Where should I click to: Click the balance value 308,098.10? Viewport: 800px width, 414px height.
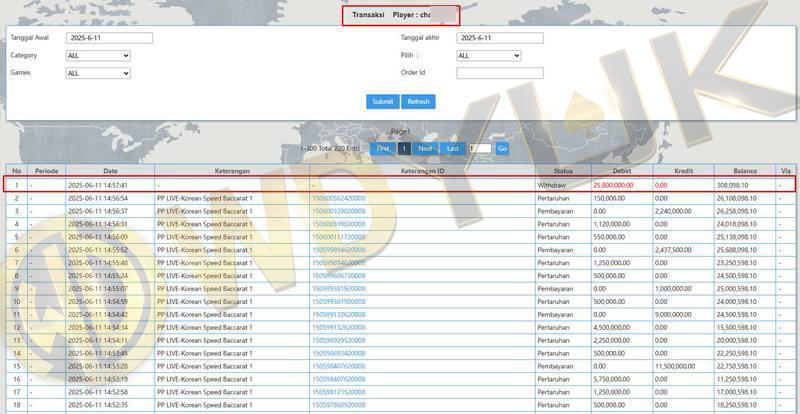click(733, 185)
